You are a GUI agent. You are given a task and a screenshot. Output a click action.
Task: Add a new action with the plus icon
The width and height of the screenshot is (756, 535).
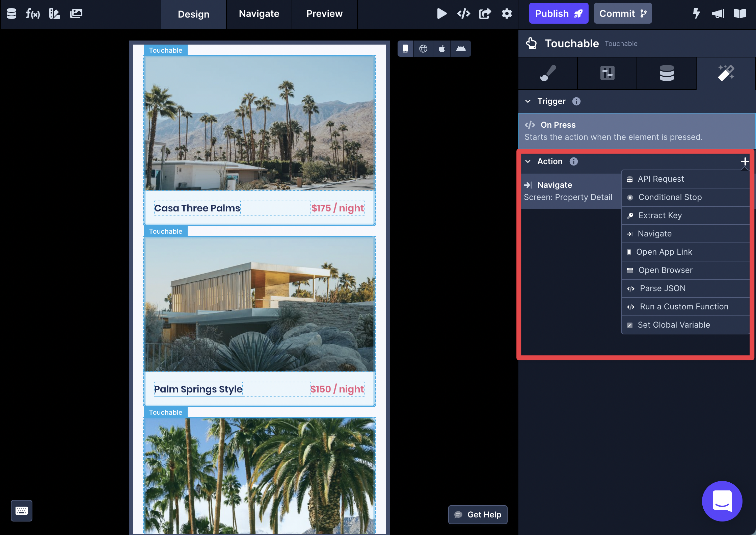coord(745,161)
